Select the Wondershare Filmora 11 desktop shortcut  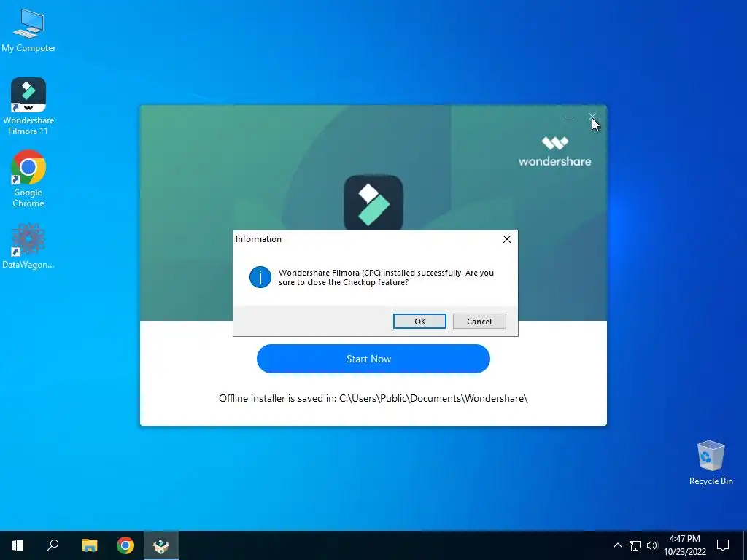28,106
